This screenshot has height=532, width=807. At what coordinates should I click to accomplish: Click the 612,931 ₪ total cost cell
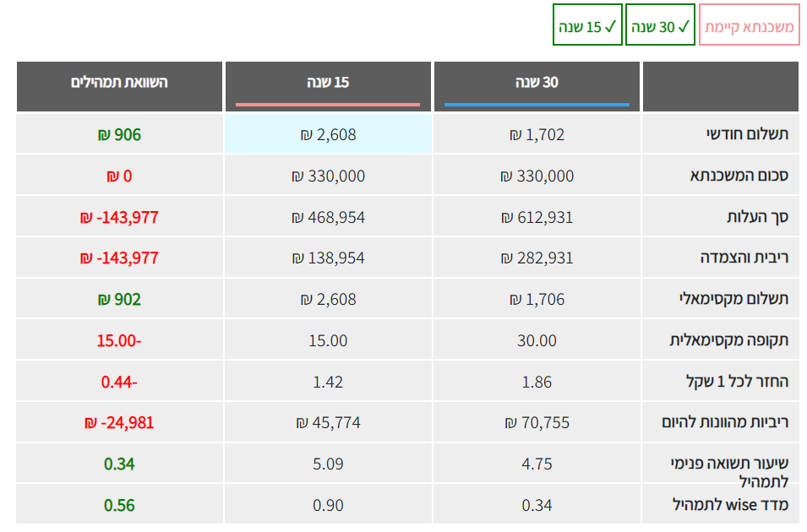537,217
